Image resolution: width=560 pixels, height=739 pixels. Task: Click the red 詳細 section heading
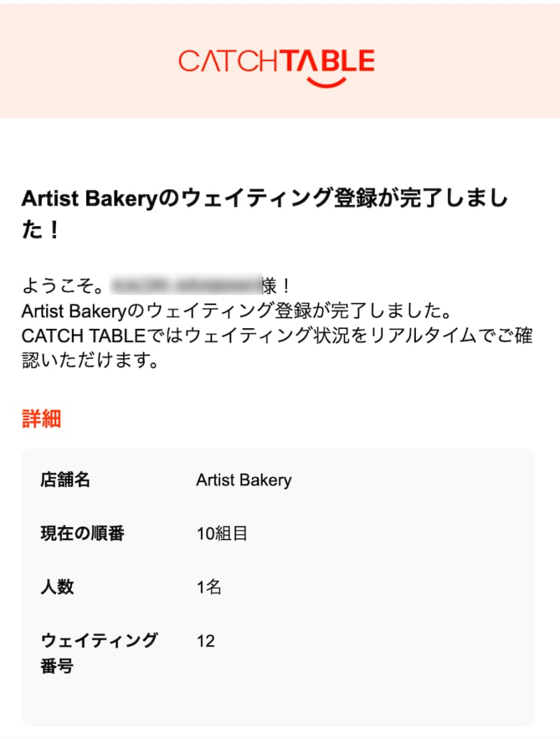click(x=41, y=418)
